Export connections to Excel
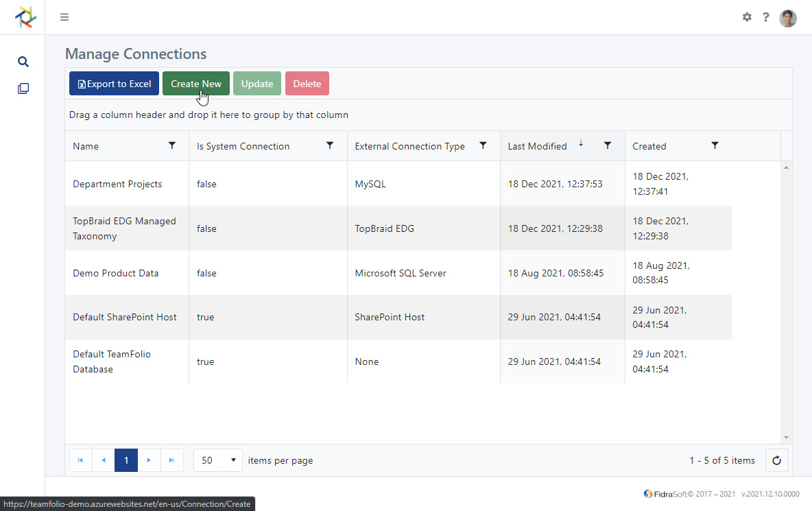 (113, 83)
